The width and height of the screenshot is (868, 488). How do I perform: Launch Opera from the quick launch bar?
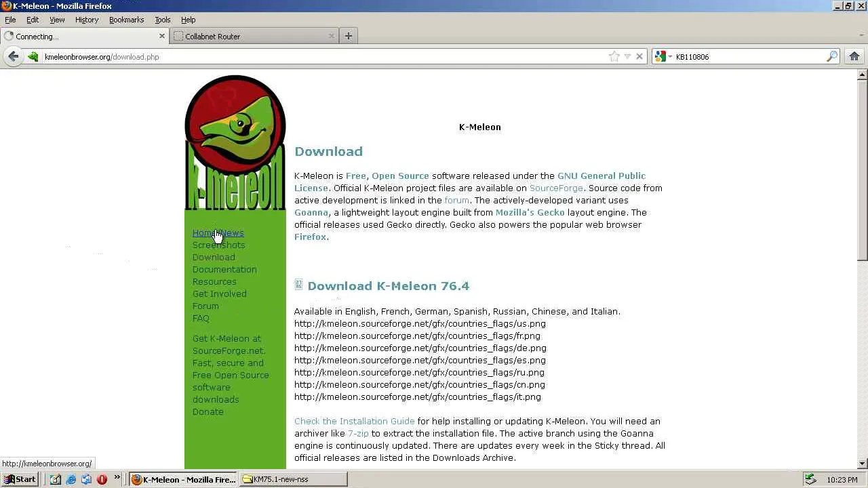(102, 479)
